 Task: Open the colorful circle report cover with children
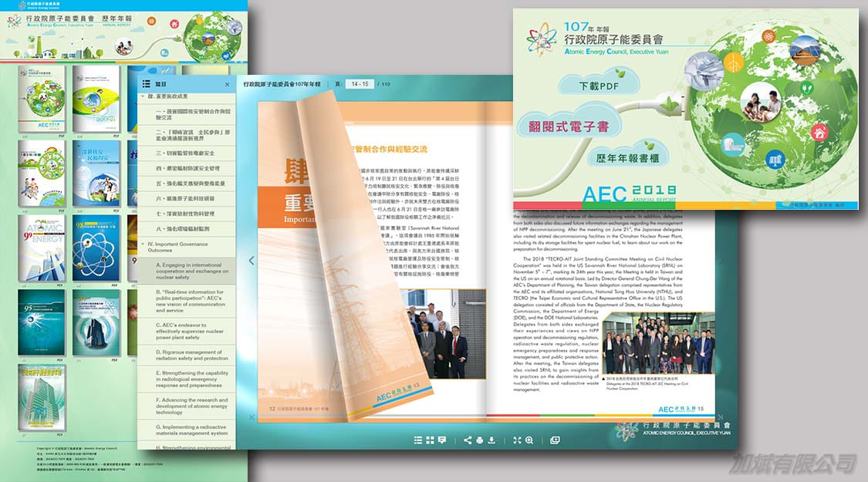click(42, 174)
